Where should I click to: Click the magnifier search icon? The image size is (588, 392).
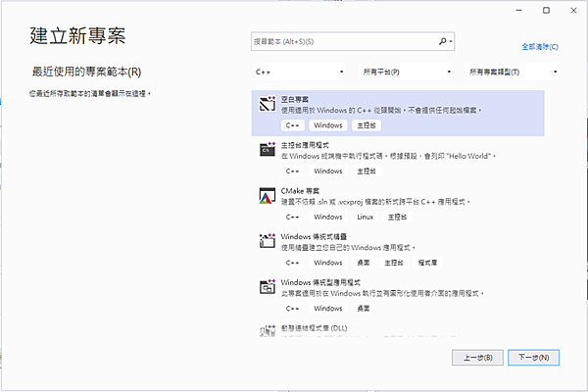(x=443, y=42)
